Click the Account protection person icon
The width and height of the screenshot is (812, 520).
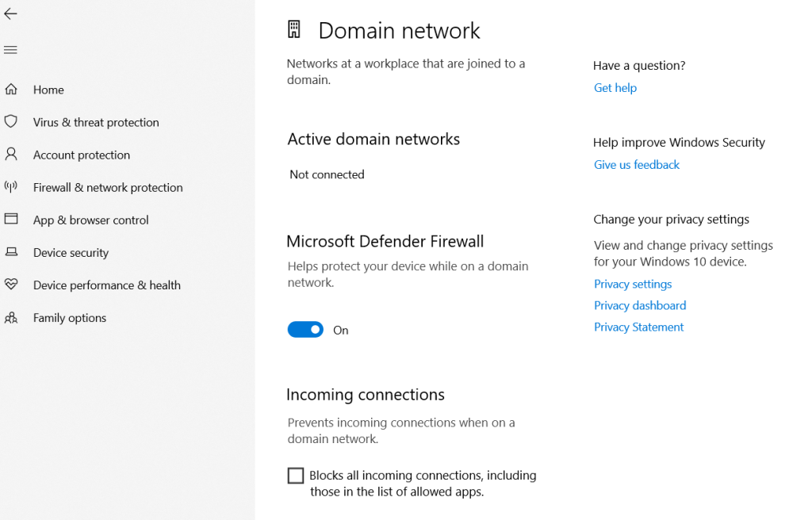11,155
